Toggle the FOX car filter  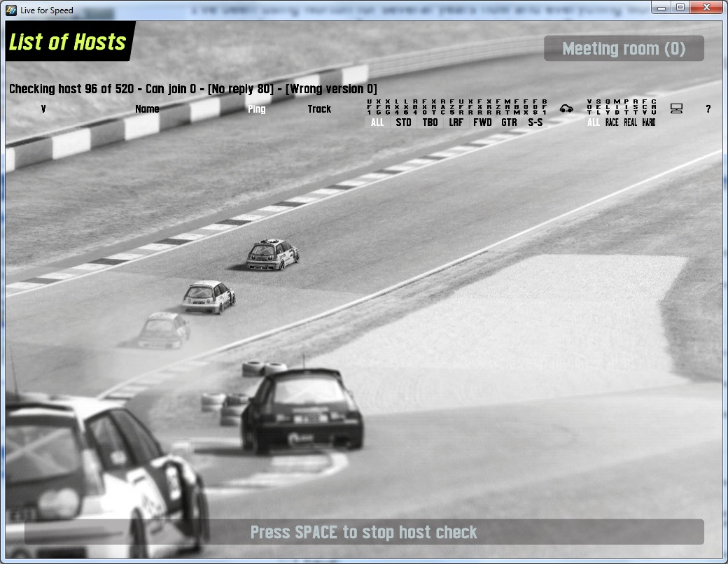coord(526,107)
